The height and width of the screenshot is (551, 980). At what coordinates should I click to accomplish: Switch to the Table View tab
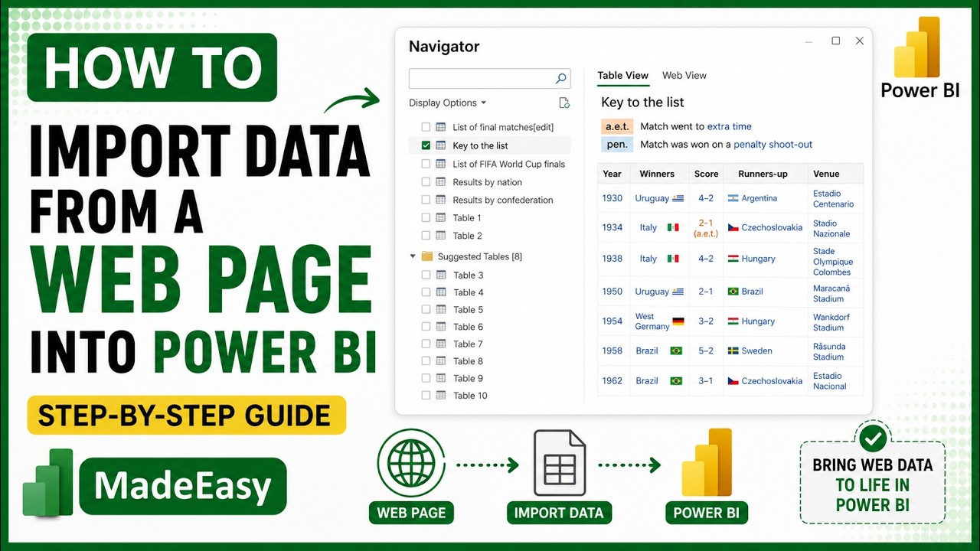(622, 75)
